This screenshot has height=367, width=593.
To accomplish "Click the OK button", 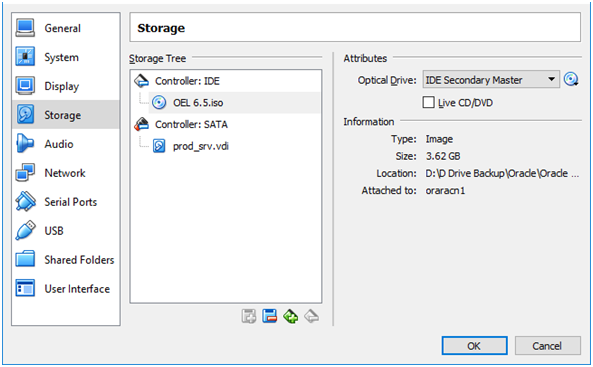I will click(475, 345).
